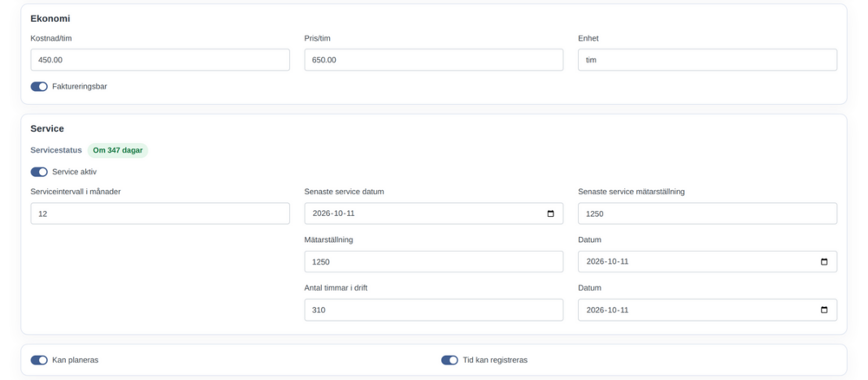Image resolution: width=868 pixels, height=380 pixels.
Task: Toggle the Kan planeras switch
Action: [39, 360]
